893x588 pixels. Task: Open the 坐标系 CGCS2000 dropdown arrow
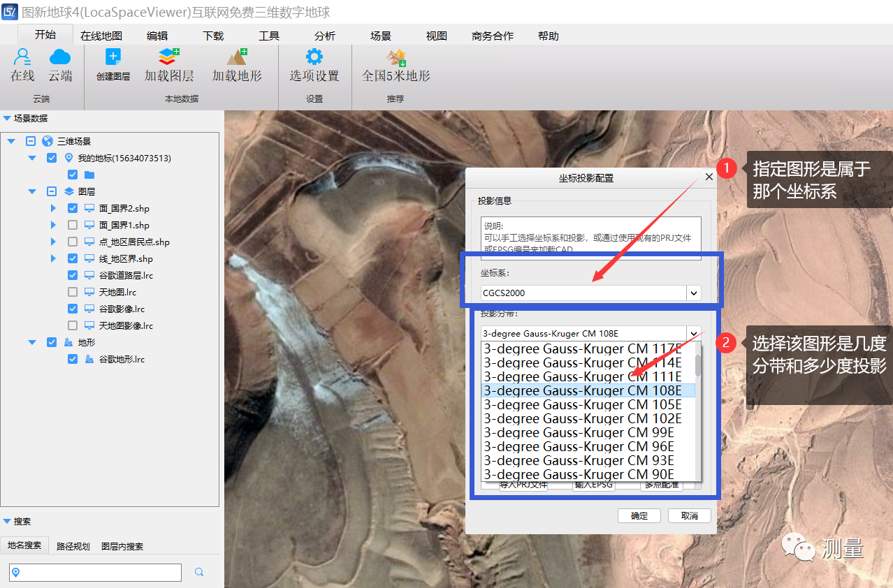click(x=693, y=293)
